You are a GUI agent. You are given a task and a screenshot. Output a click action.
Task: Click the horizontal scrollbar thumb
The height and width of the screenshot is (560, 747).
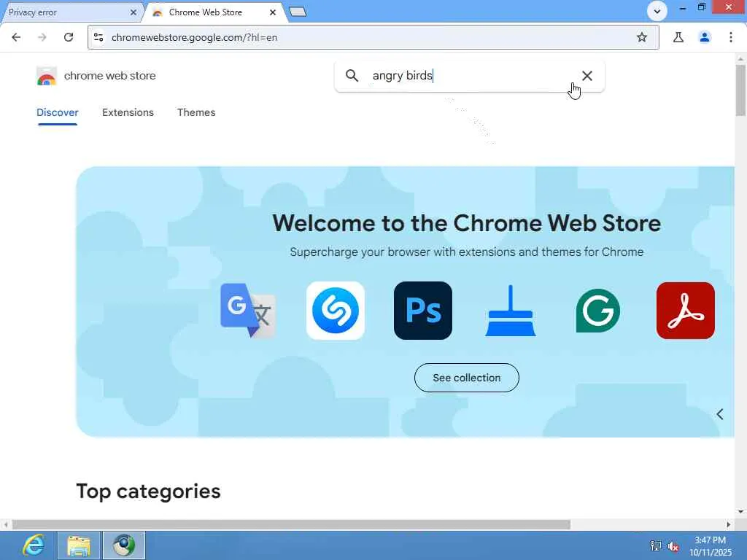pos(291,525)
